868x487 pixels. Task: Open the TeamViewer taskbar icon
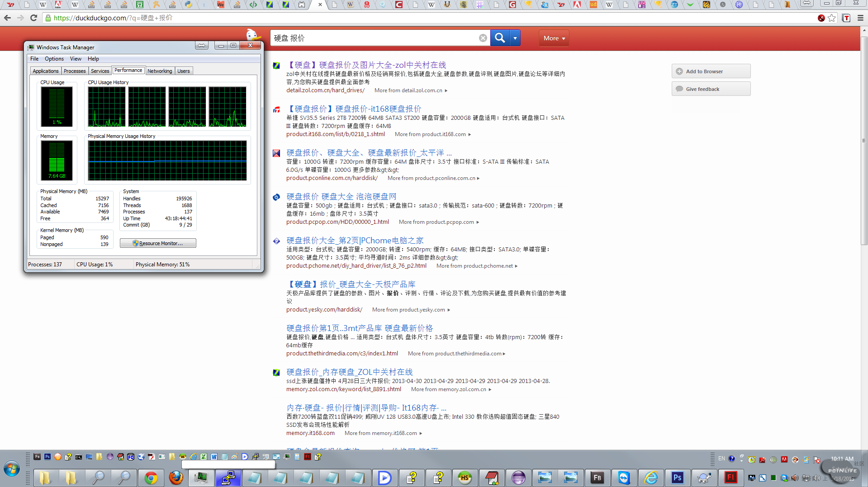tap(624, 478)
